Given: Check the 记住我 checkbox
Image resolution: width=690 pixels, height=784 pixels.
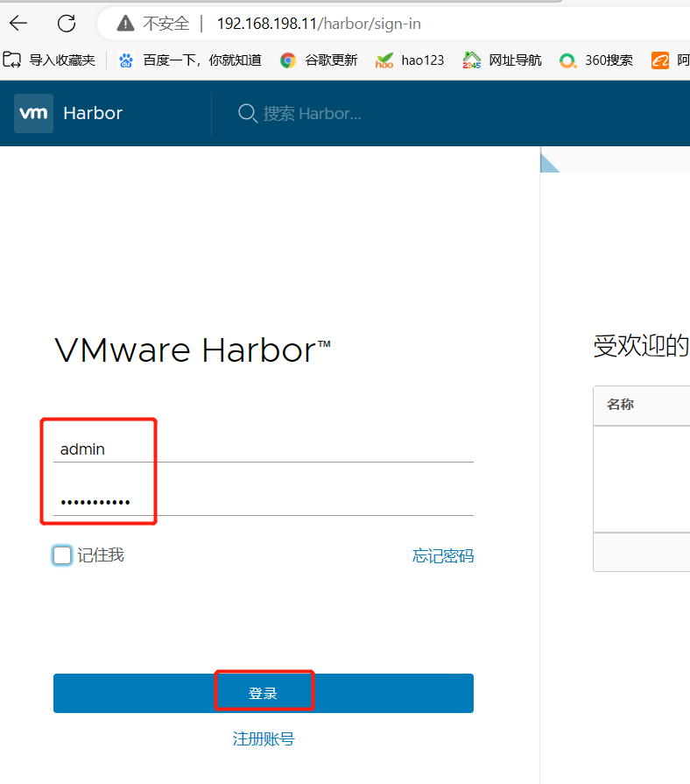Looking at the screenshot, I should [x=62, y=555].
